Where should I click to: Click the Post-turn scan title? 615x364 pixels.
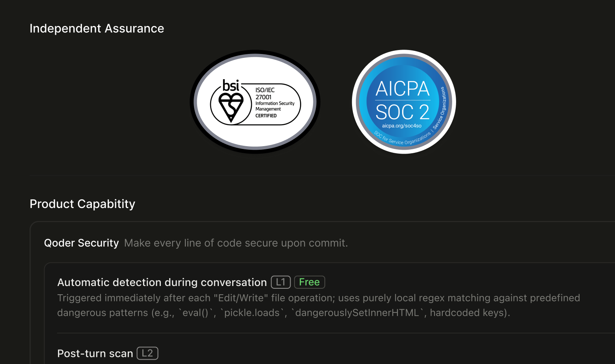(95, 353)
